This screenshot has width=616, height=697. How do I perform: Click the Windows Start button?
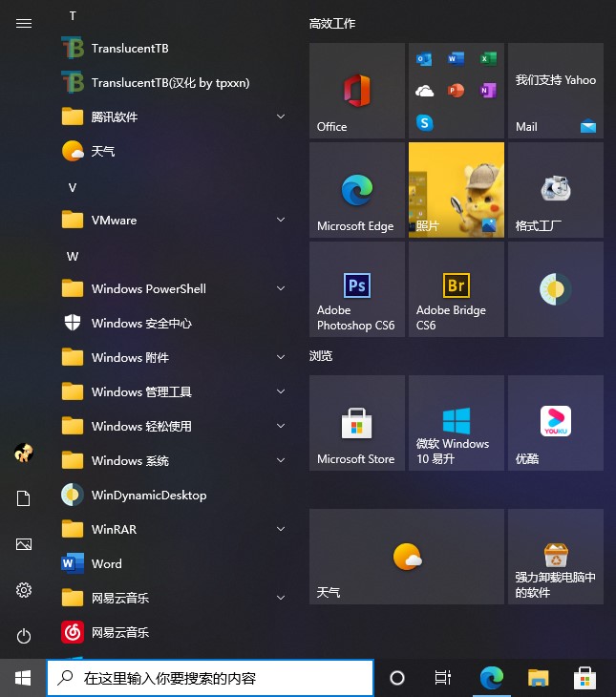point(23,678)
